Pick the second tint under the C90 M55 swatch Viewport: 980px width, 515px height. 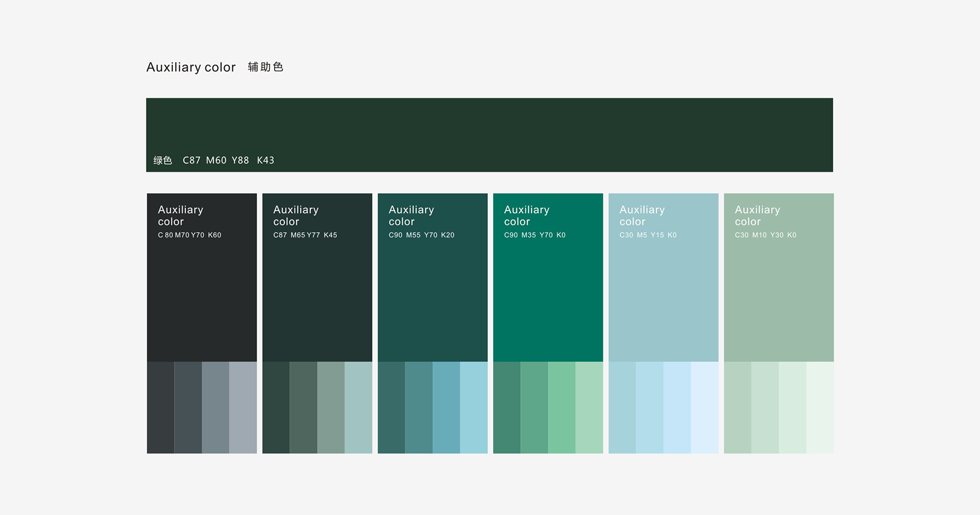pos(419,408)
